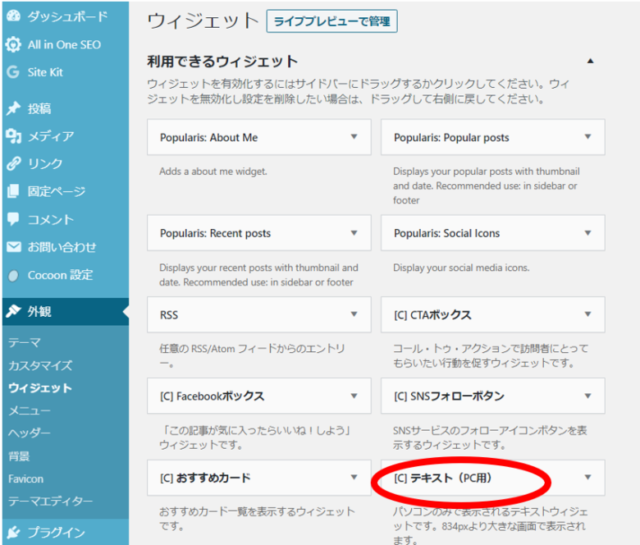Click the RSS description starting with 任意の RSS/Atom

click(252, 356)
